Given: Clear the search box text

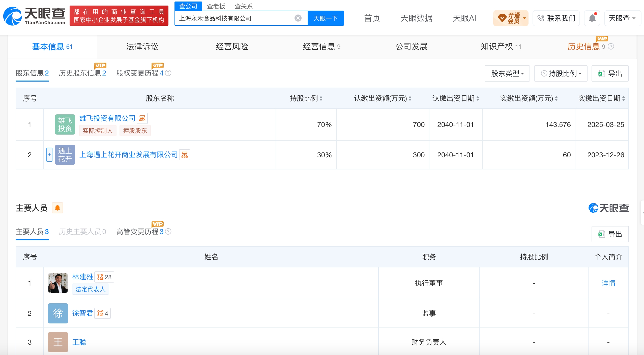Looking at the screenshot, I should point(298,18).
